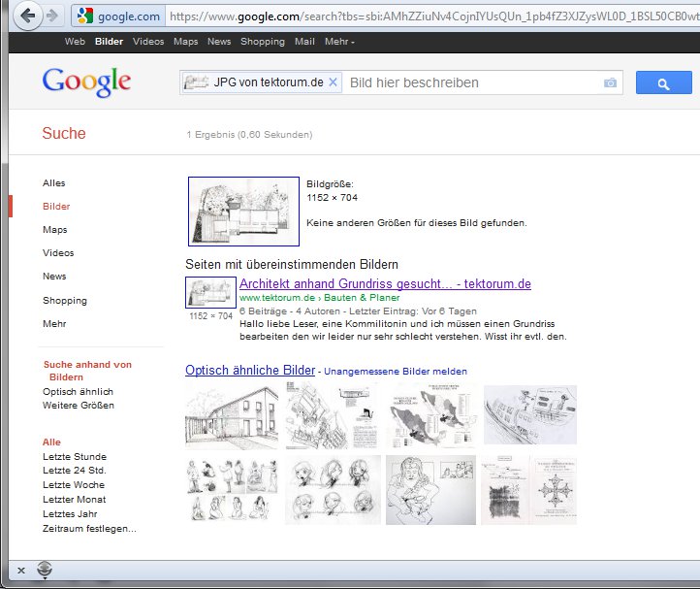
Task: Choose the 'Weitere Größen' filter
Action: coord(79,406)
